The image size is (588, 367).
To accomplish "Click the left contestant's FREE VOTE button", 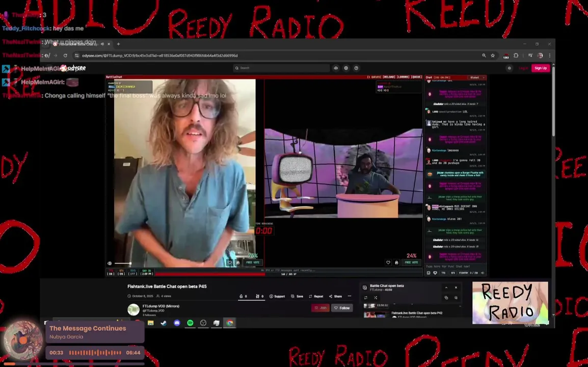I will [x=253, y=263].
